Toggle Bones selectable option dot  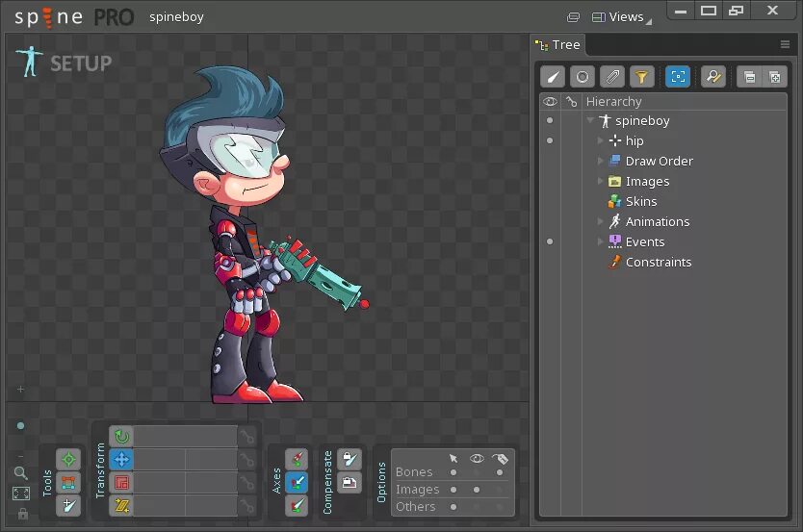(x=453, y=472)
